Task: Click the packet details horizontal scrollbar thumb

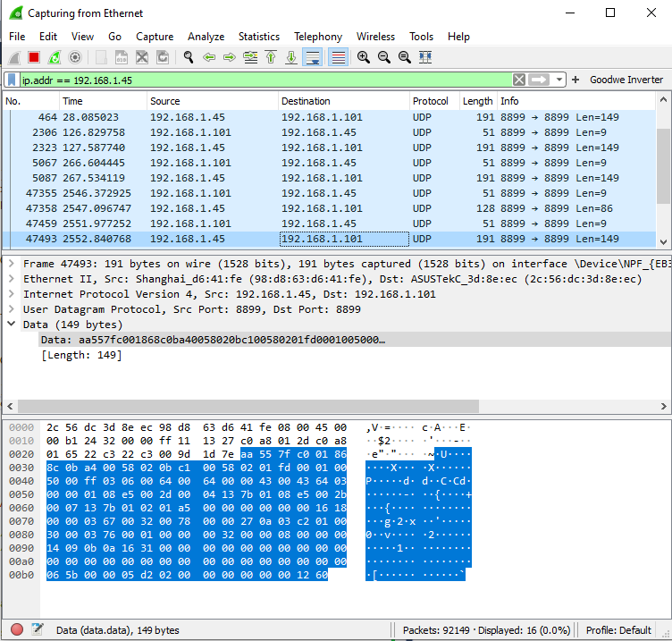Action: (x=248, y=406)
